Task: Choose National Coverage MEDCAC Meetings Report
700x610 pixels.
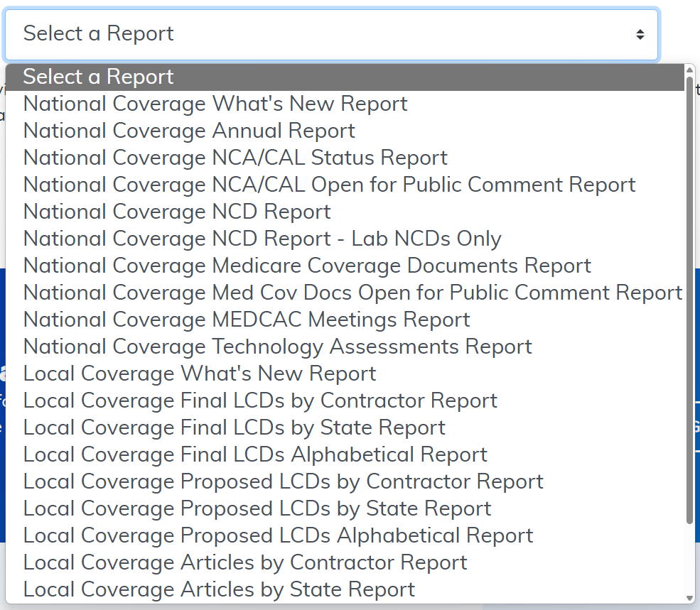Action: pos(247,320)
